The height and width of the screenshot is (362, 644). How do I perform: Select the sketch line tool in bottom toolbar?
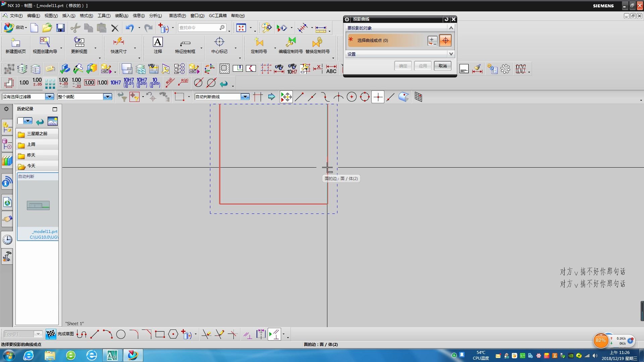pos(95,334)
